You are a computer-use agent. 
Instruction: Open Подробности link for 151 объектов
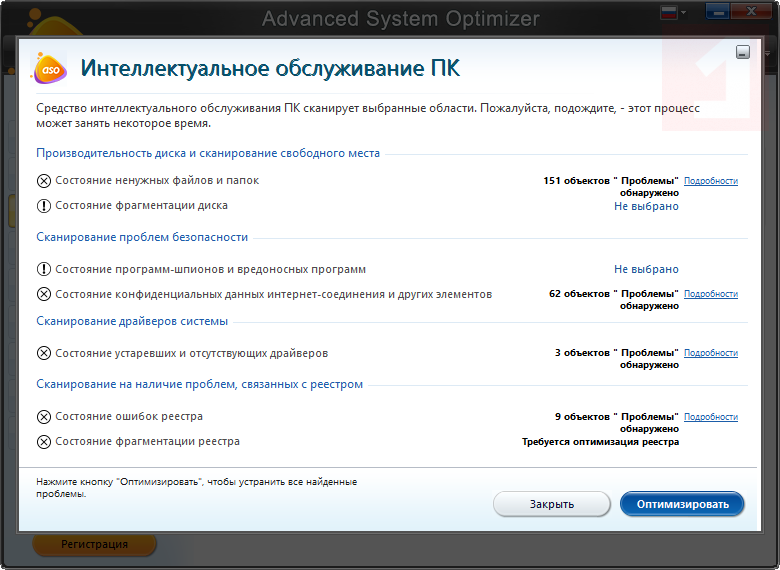pyautogui.click(x=711, y=181)
